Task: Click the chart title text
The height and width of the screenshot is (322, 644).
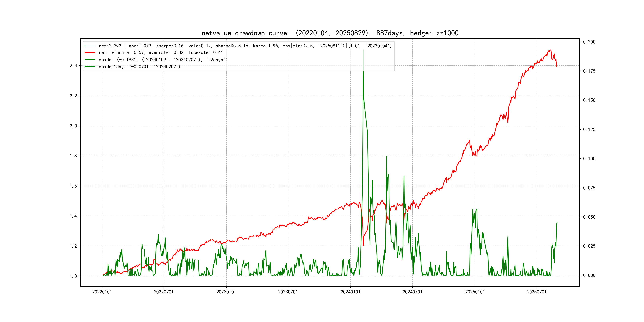Action: coord(330,33)
